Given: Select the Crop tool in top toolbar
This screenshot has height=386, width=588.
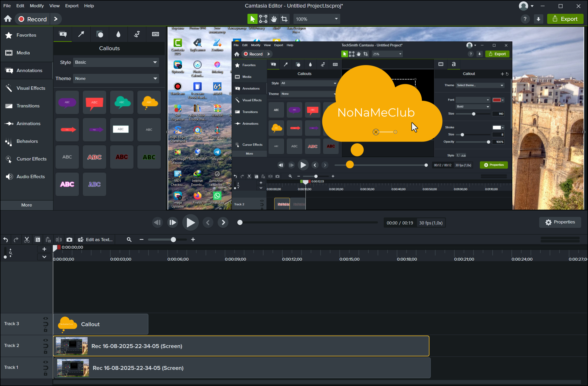Looking at the screenshot, I should click(x=284, y=19).
